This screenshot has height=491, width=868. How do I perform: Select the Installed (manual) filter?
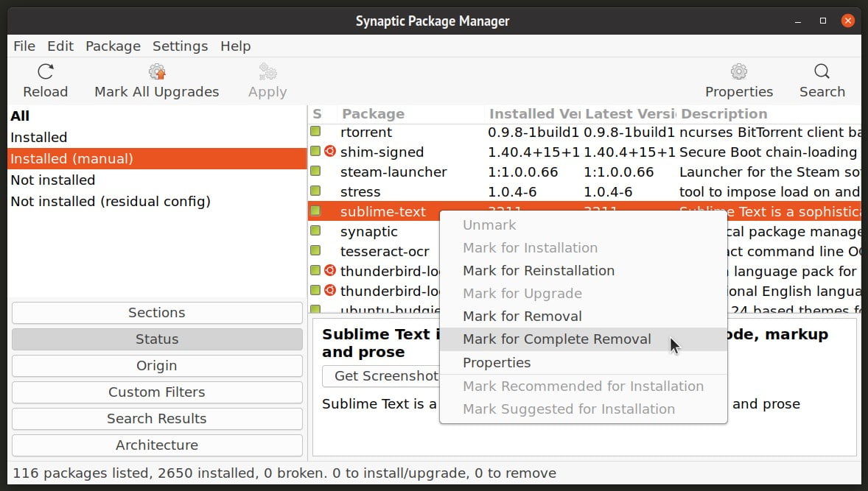coord(157,159)
